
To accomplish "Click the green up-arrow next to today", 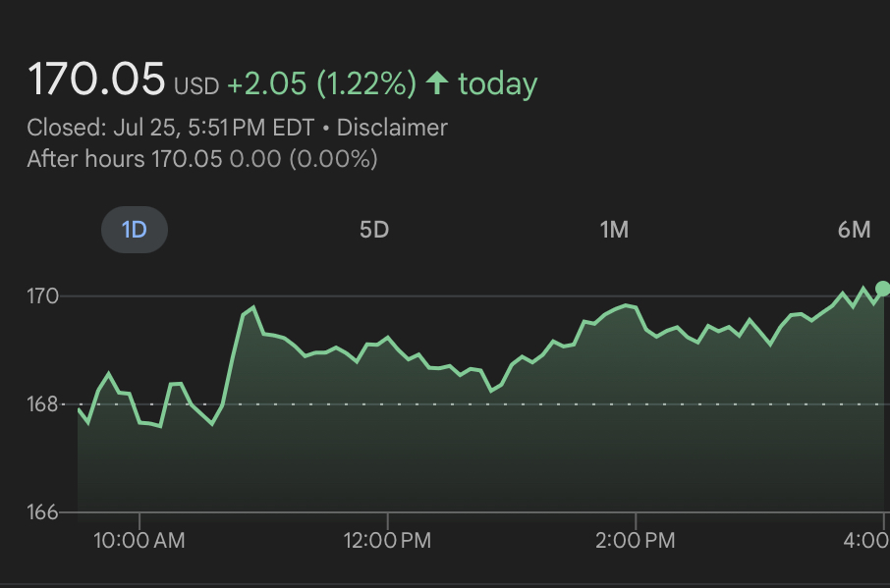I will [437, 82].
